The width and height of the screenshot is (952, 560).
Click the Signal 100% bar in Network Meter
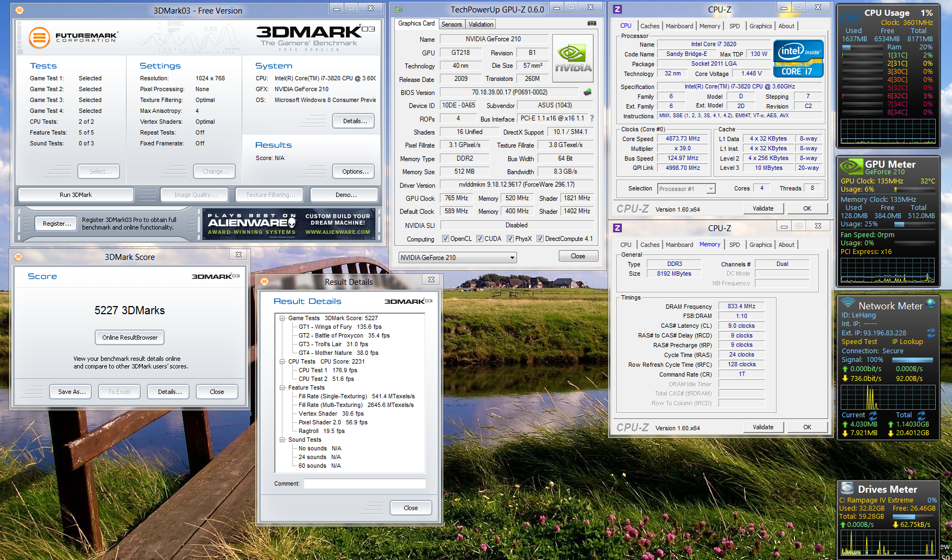pos(912,360)
